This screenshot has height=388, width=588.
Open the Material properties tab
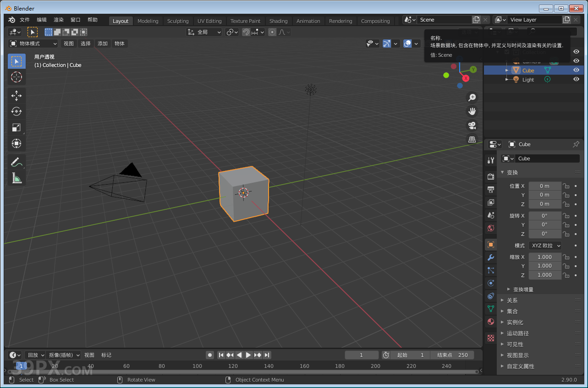click(x=490, y=322)
